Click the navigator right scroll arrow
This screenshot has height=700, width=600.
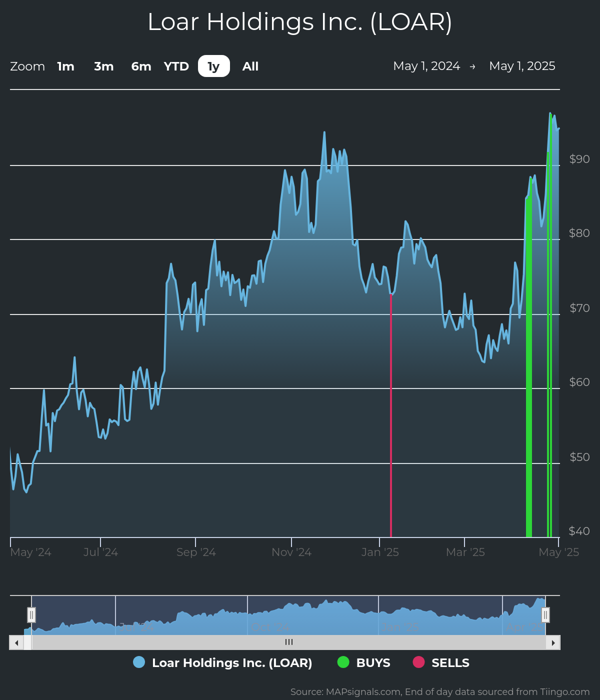(553, 642)
